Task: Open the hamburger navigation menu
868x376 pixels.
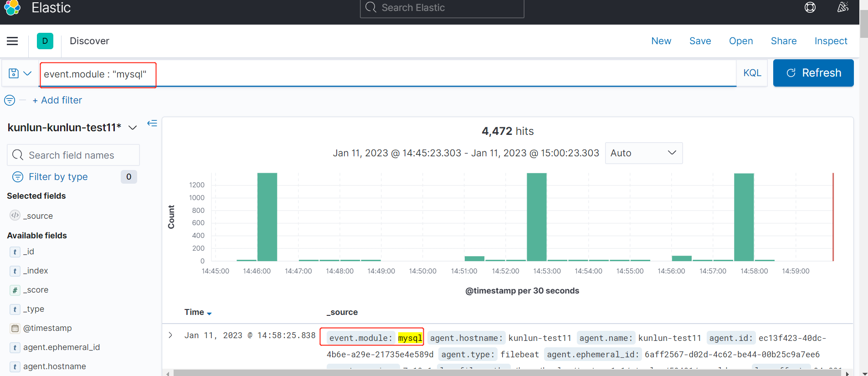Action: (x=12, y=41)
